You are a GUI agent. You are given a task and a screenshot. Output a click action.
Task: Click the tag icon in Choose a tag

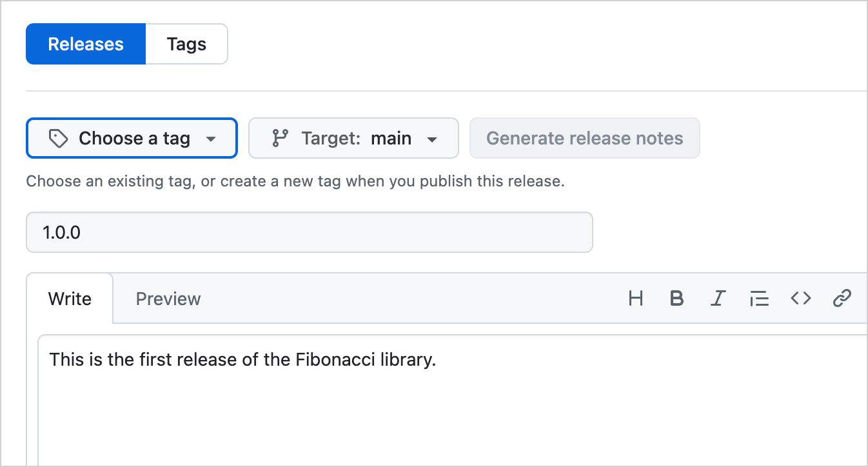[x=58, y=137]
